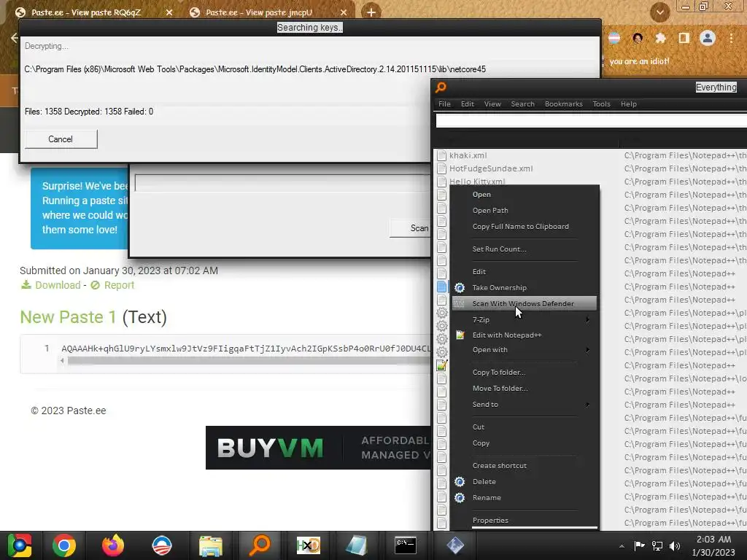Go back with Chrome's back arrow
Viewport: 747px width, 560px height.
click(15, 38)
